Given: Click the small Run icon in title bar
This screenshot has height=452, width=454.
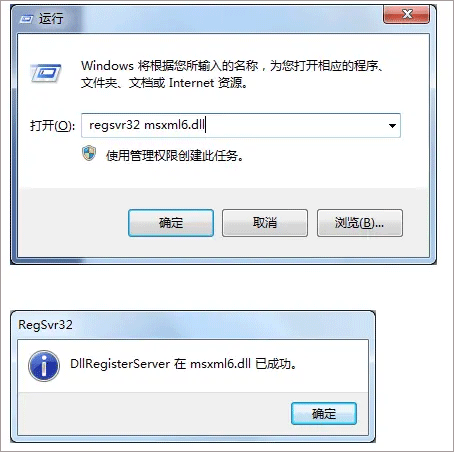Looking at the screenshot, I should pos(26,19).
